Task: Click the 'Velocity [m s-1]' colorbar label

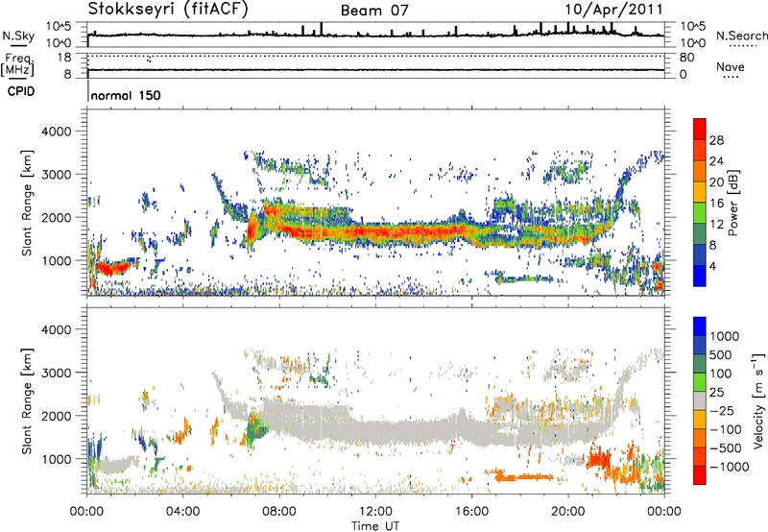Action: tap(758, 400)
